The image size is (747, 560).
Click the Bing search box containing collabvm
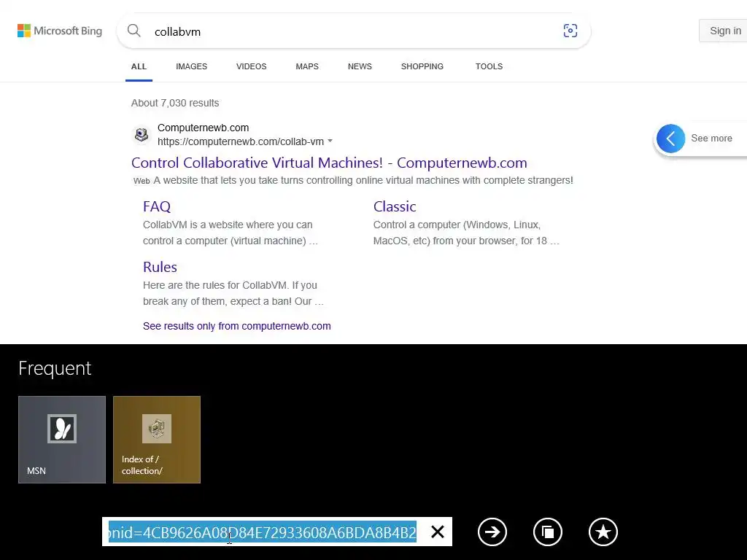click(x=354, y=31)
